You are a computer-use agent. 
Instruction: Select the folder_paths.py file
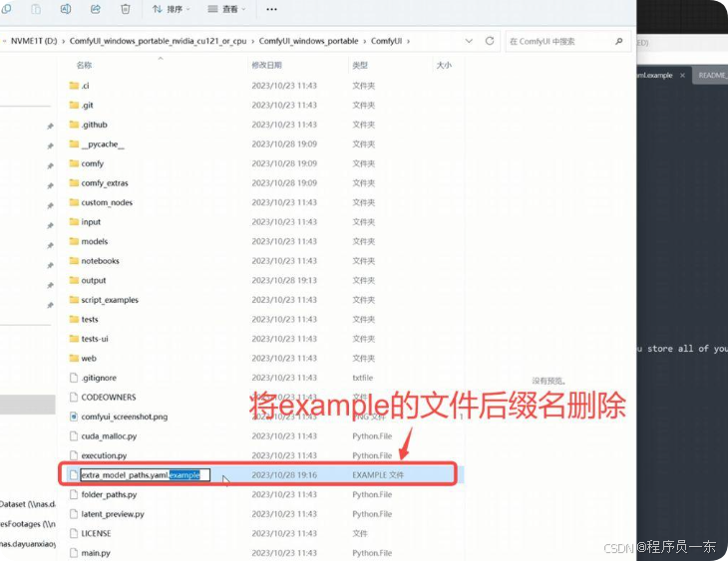tap(102, 494)
